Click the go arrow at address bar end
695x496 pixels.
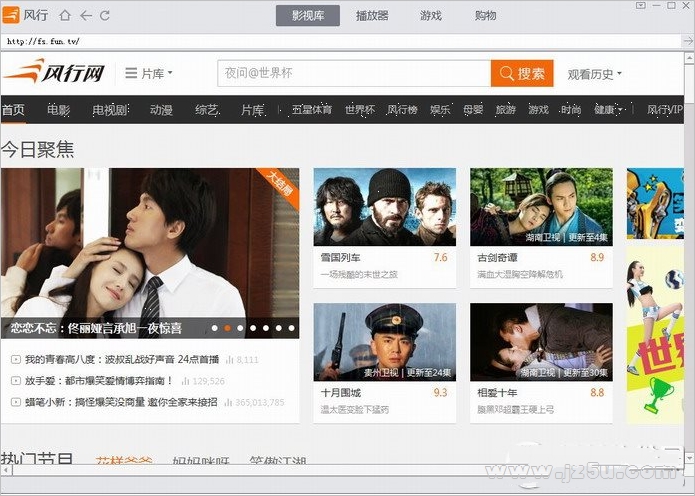tap(688, 41)
